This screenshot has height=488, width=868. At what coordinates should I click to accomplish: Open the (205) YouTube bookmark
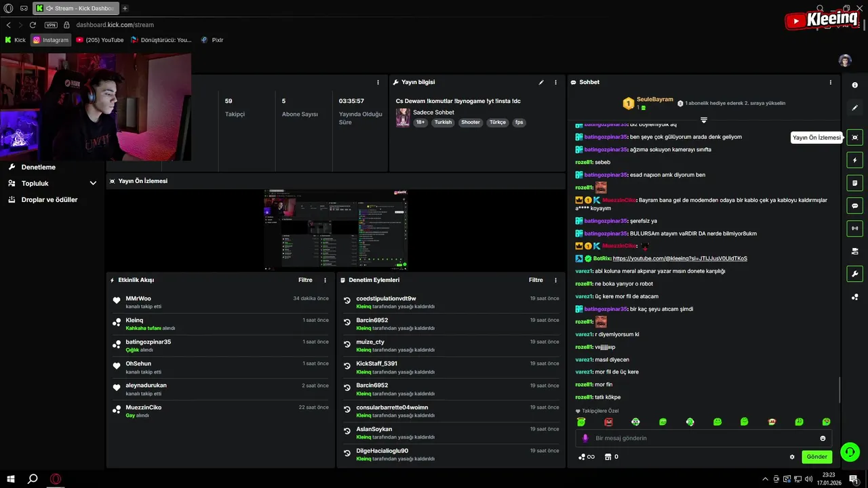point(100,40)
